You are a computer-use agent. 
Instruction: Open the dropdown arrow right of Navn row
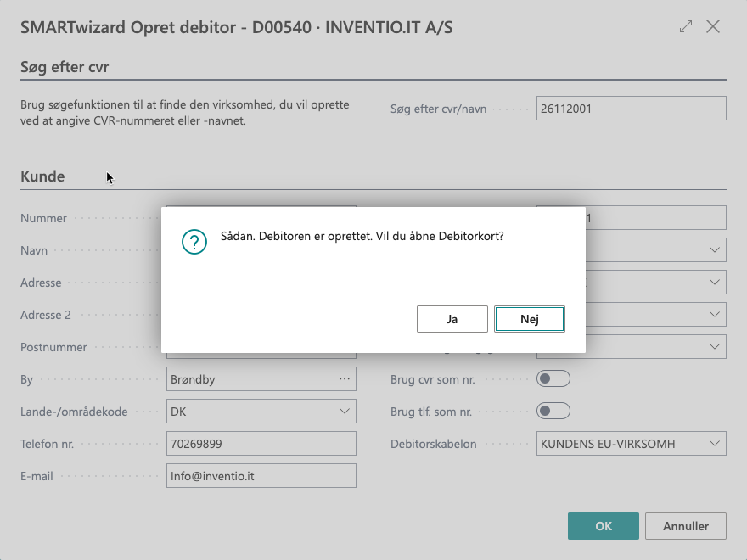pos(715,250)
